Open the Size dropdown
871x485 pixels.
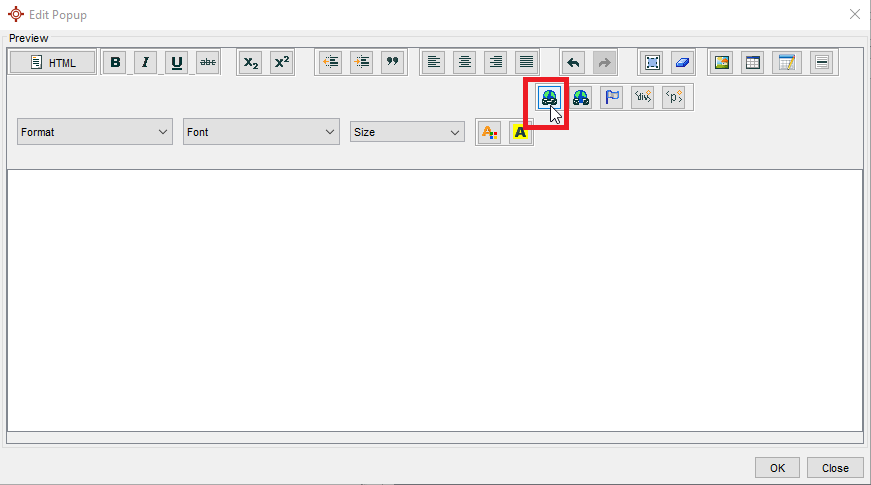click(407, 132)
